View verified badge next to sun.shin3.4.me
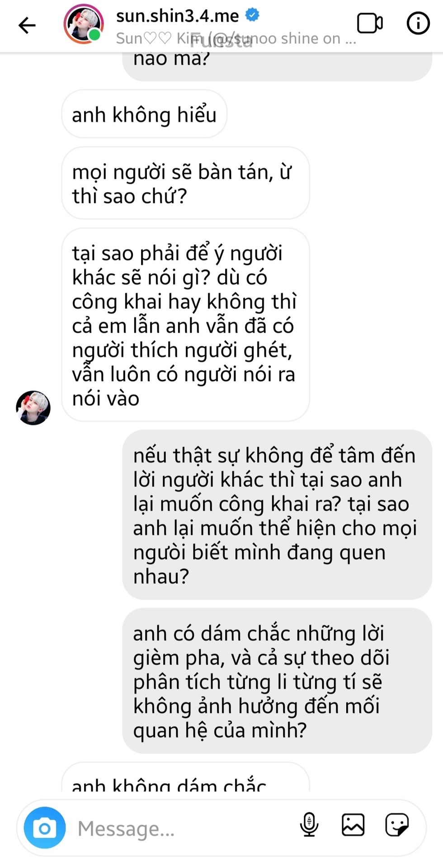 252,15
